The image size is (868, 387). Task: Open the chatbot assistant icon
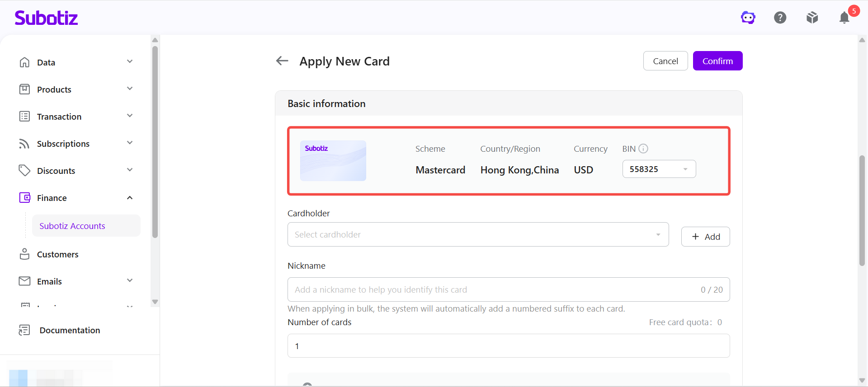(748, 18)
